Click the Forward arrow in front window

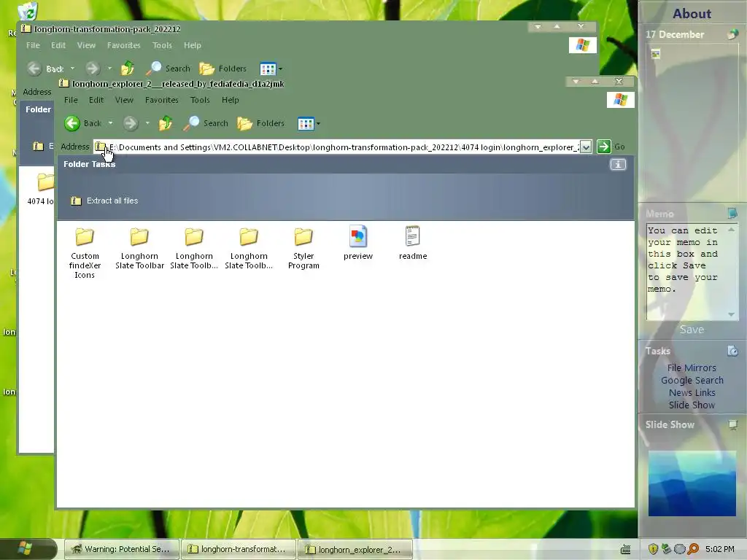(x=131, y=123)
